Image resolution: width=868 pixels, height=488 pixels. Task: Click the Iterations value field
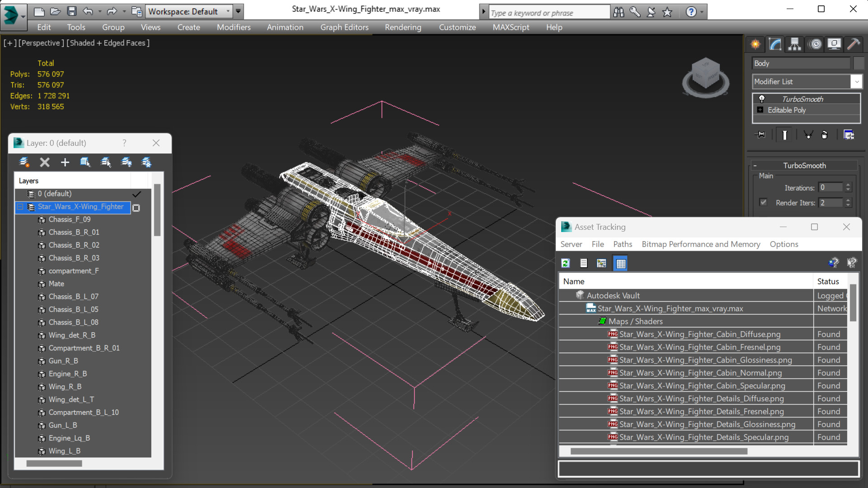pyautogui.click(x=830, y=187)
